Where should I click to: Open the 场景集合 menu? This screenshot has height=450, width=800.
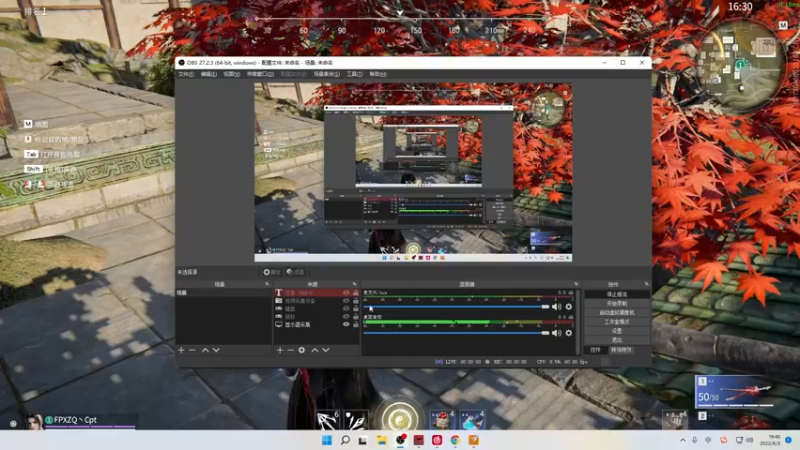point(327,74)
